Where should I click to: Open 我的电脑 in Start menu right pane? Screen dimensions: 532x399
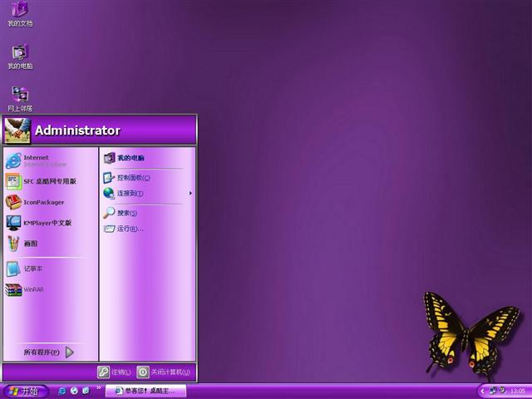tap(147, 158)
